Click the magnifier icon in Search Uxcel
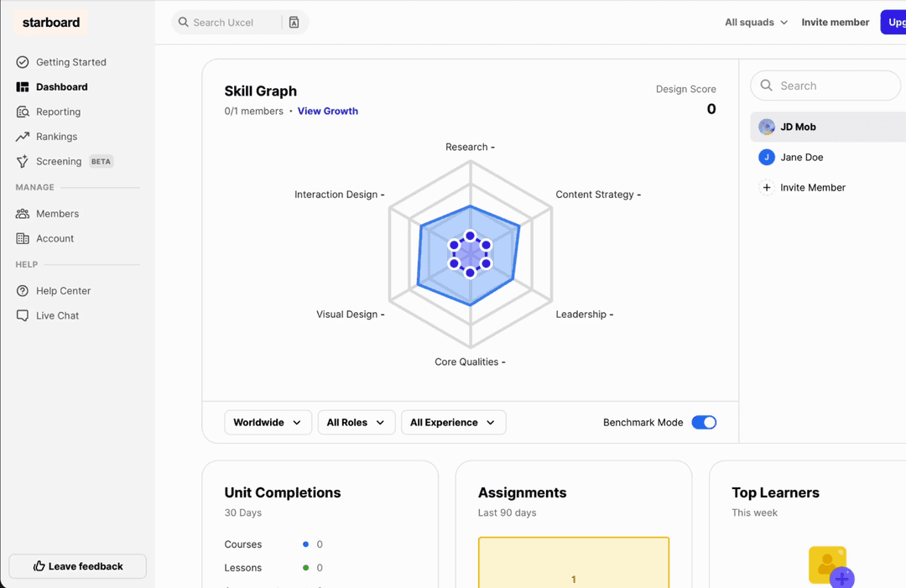 [183, 22]
